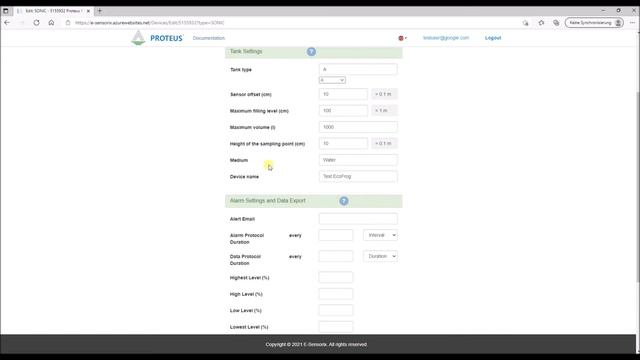This screenshot has height=360, width=640.
Task: Click the profile sync button
Action: pos(594,23)
